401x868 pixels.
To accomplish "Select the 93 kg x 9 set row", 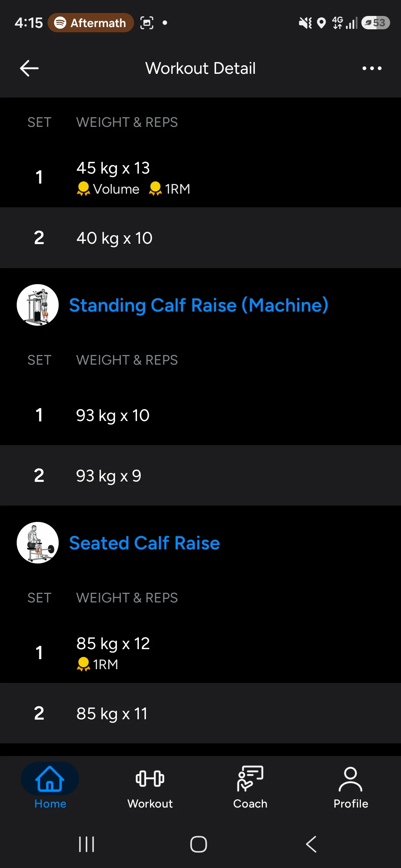I will pyautogui.click(x=200, y=476).
